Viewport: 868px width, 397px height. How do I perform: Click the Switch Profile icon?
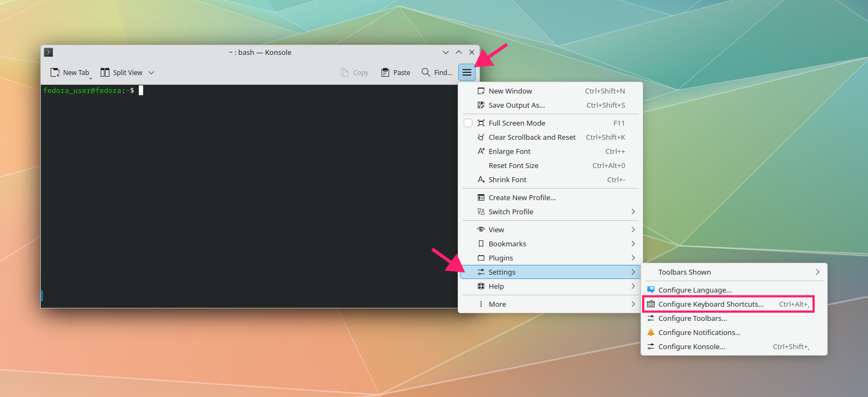(481, 212)
